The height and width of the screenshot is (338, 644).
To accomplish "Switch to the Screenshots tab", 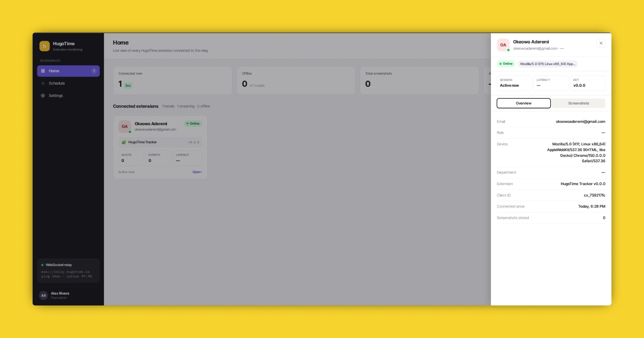I will click(579, 103).
